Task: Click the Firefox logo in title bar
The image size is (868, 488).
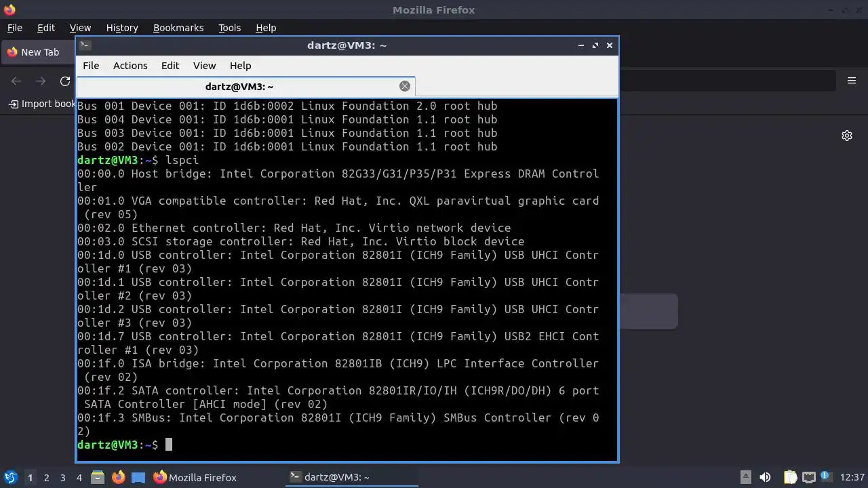Action: (x=9, y=9)
